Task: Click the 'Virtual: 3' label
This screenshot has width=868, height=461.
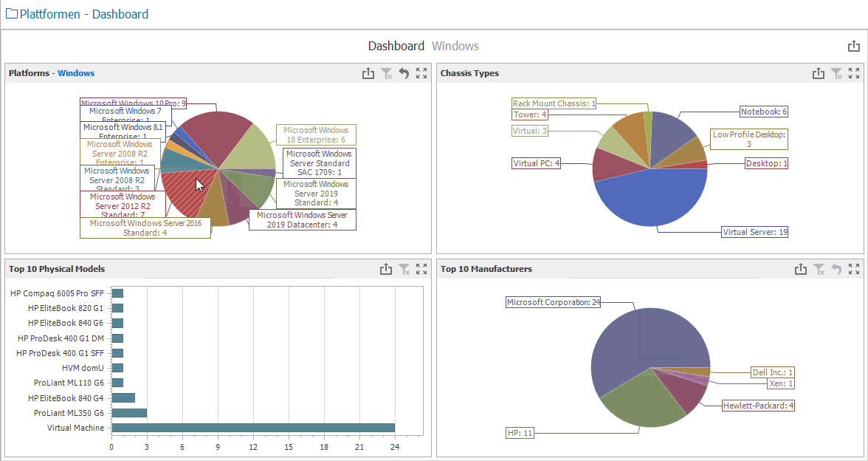Action: tap(530, 131)
